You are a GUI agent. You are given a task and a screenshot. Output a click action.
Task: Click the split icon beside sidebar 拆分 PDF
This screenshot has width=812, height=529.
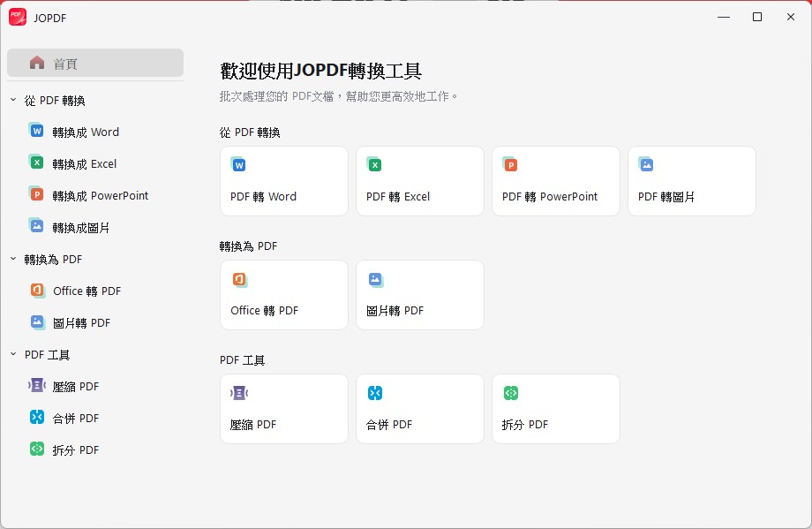(37, 449)
